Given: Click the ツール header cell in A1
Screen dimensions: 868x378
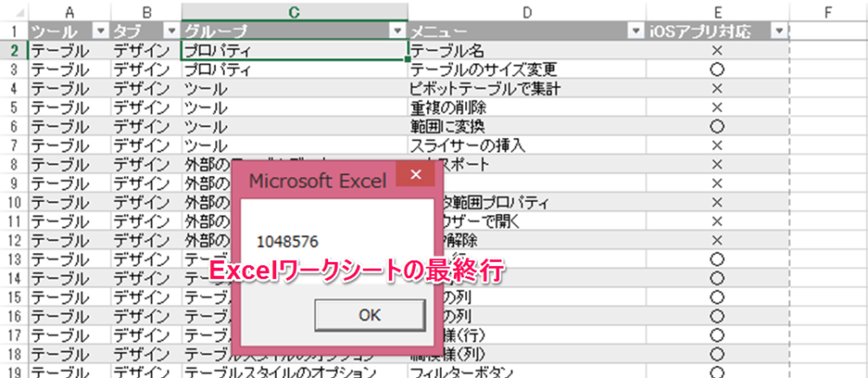Looking at the screenshot, I should [69, 31].
